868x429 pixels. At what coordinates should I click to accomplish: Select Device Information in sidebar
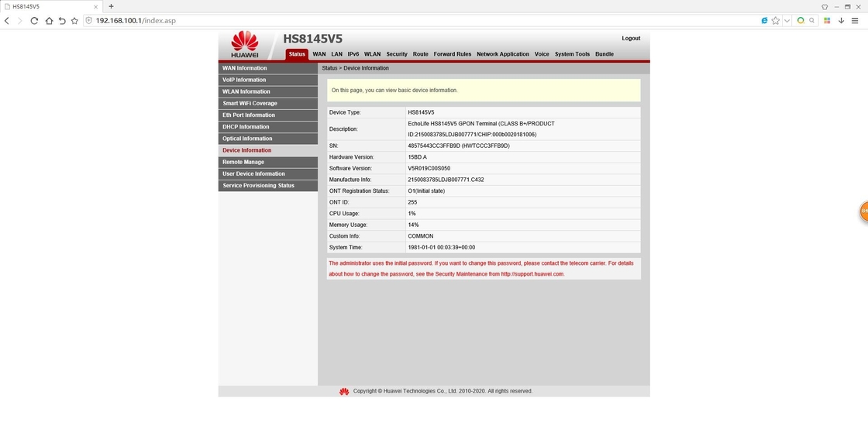[x=268, y=150]
